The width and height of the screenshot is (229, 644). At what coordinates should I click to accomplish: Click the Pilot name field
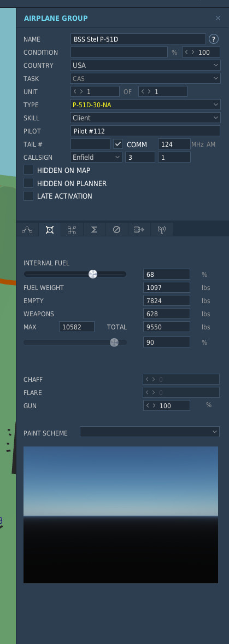click(x=145, y=131)
